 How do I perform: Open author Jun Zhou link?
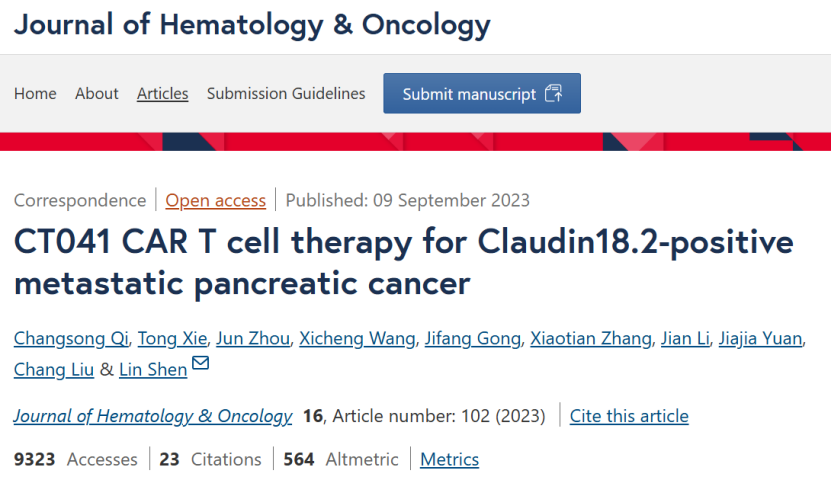tap(253, 338)
